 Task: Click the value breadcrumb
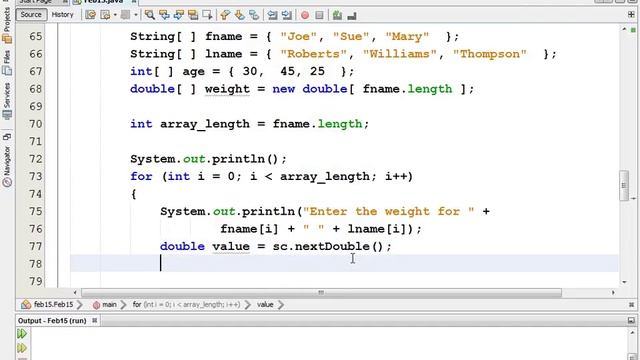tap(265, 304)
